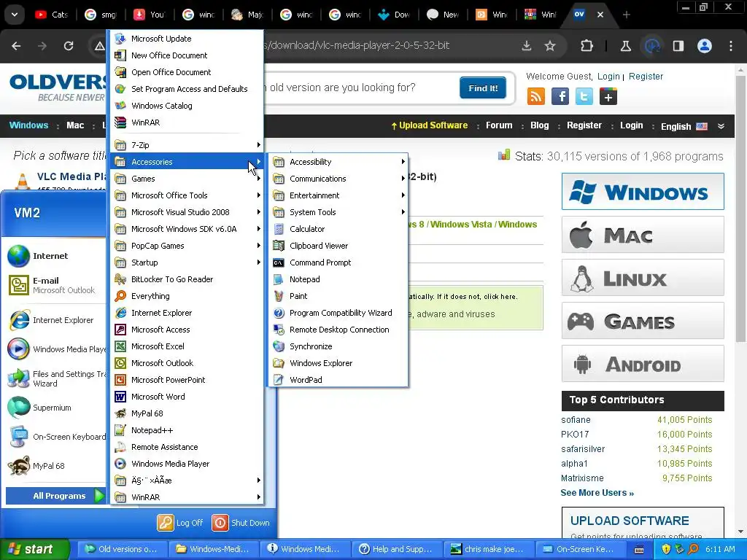This screenshot has width=747, height=560.
Task: Open On-Screen Keyboard from start menu
Action: [x=55, y=437]
